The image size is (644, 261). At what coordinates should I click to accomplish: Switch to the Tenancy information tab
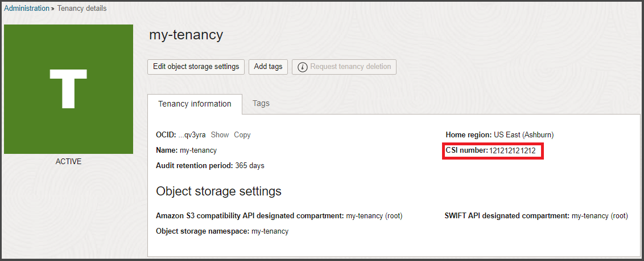[x=195, y=104]
